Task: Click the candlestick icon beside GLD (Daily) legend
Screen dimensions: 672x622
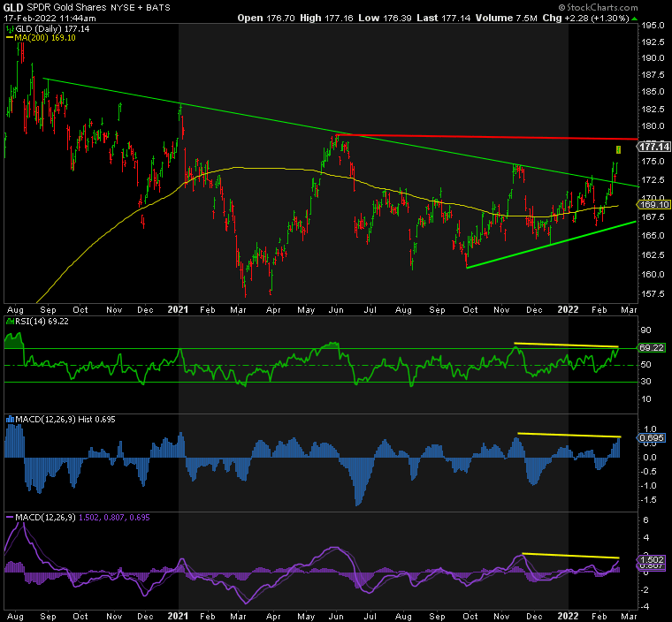Action: pyautogui.click(x=10, y=29)
